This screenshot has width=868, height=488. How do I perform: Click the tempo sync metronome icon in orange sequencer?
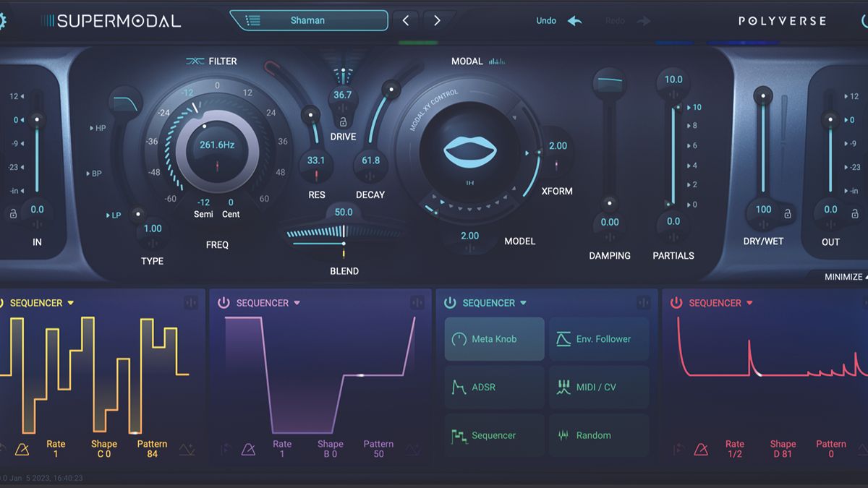23,448
